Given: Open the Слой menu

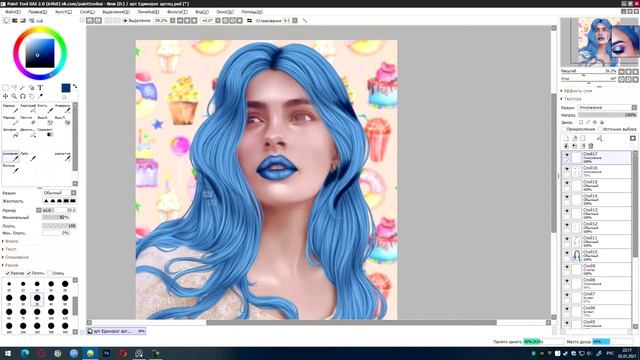Looking at the screenshot, I should [x=87, y=12].
